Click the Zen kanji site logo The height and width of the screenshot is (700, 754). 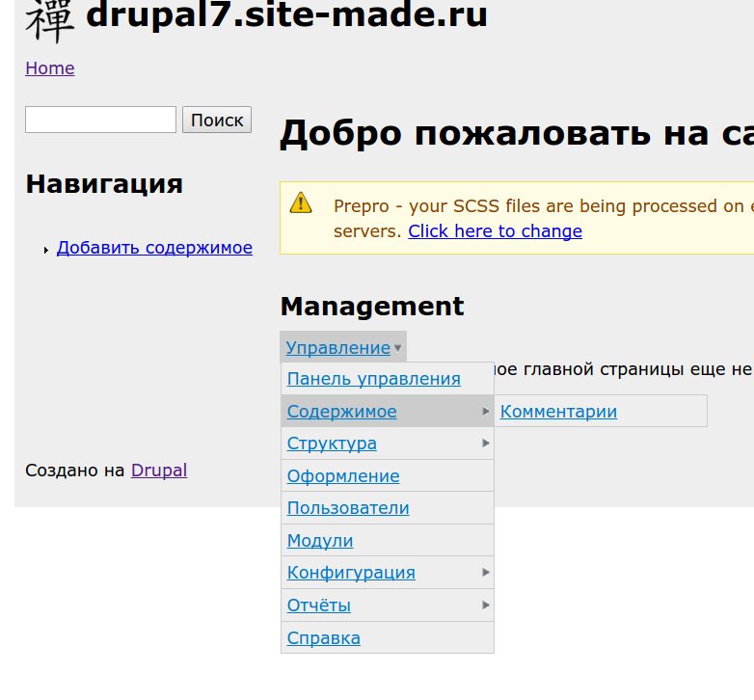pyautogui.click(x=49, y=20)
